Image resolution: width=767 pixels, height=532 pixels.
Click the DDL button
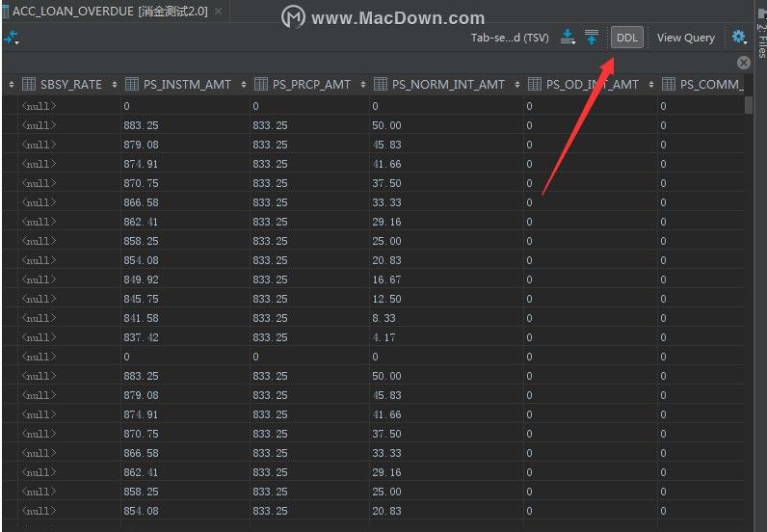(x=626, y=38)
